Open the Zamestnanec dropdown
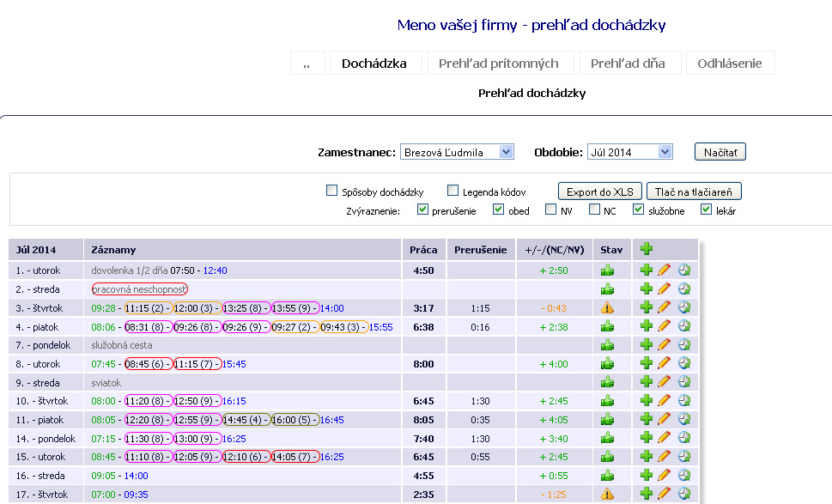The image size is (832, 504). (457, 152)
